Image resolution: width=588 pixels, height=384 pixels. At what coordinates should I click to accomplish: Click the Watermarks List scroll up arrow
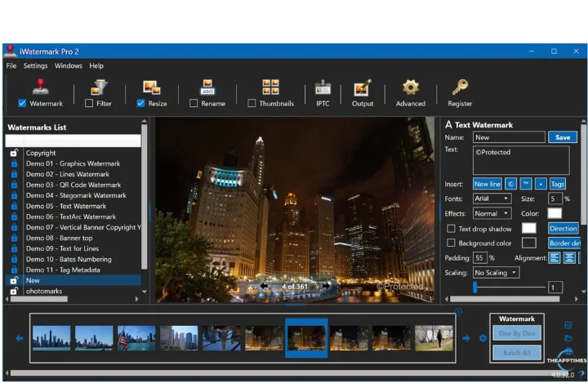tap(145, 121)
